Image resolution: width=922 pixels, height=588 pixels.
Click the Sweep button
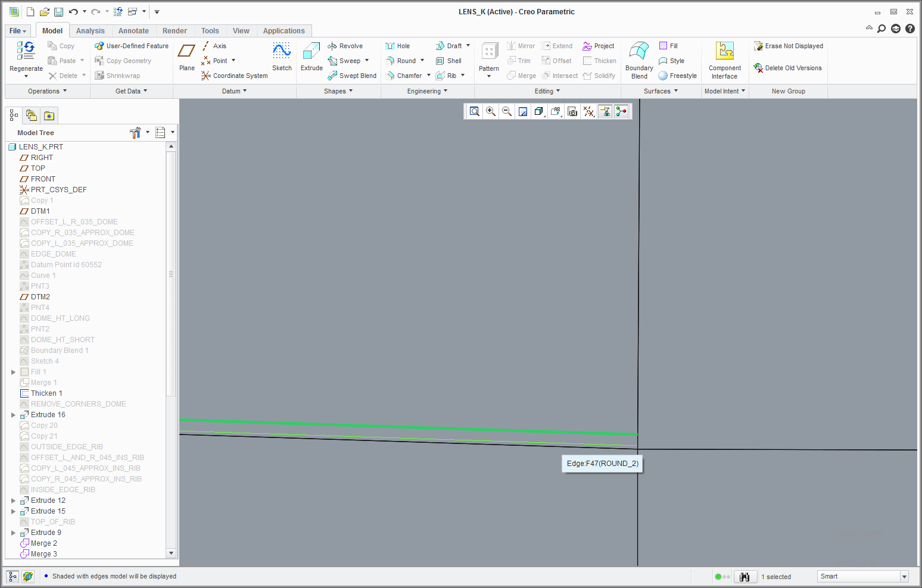344,61
